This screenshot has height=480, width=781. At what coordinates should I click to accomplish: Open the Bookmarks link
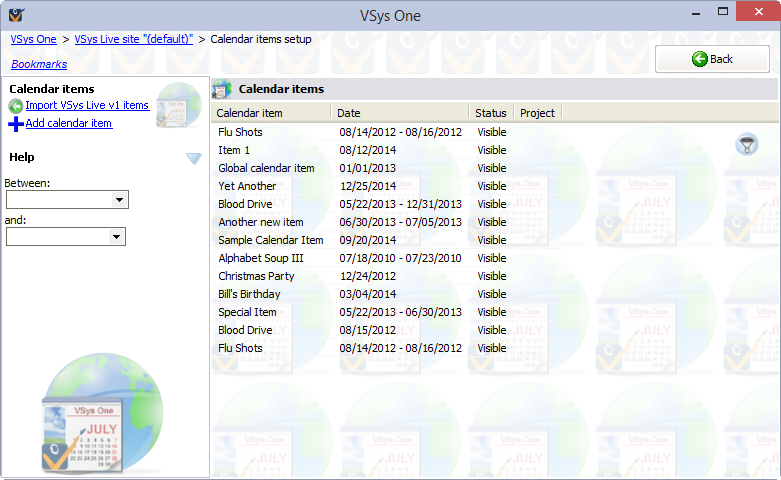click(x=39, y=64)
